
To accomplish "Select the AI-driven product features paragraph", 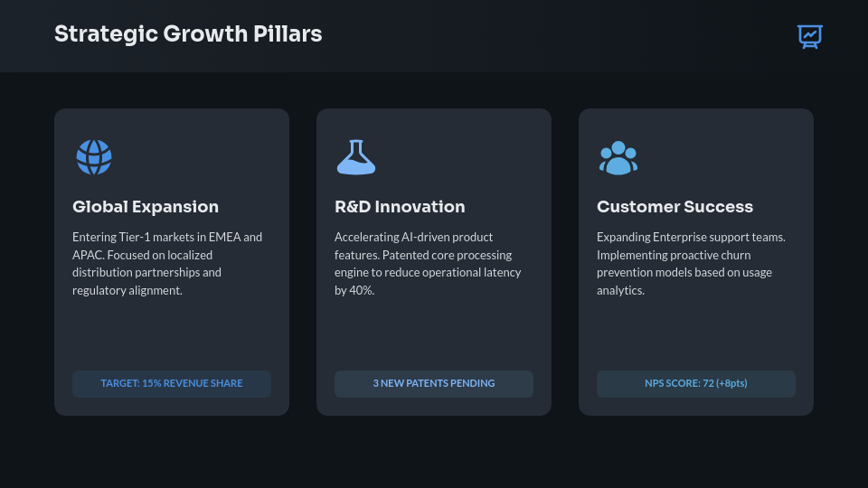I will (x=428, y=264).
